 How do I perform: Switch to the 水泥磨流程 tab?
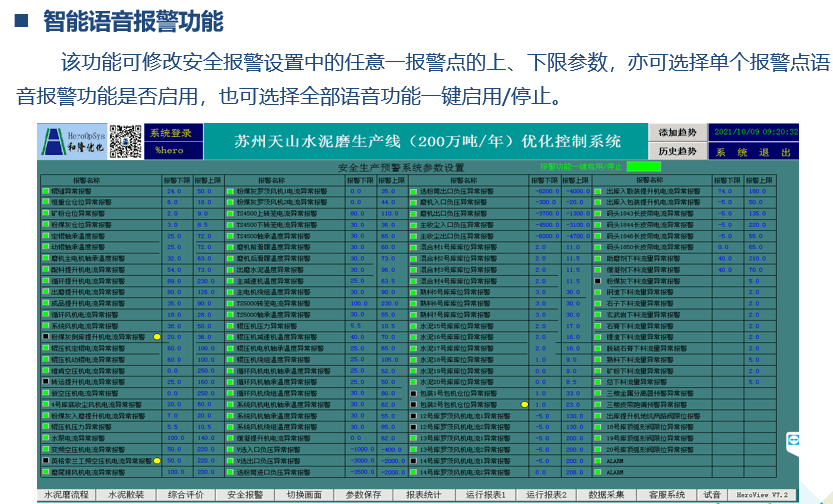tap(68, 494)
